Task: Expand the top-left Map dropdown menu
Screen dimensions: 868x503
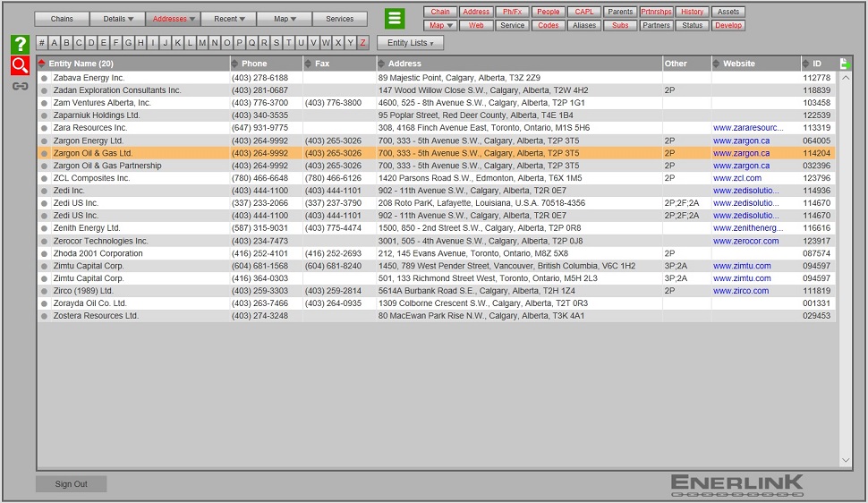Action: pos(285,19)
